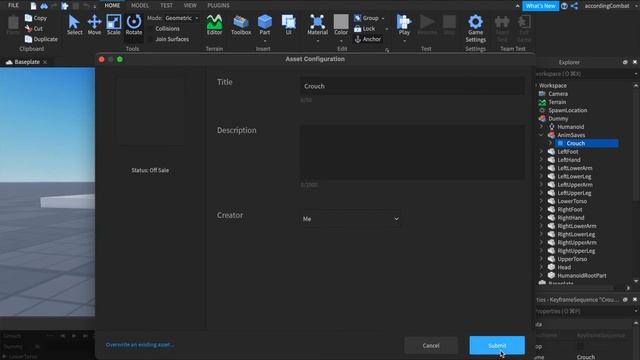
Task: Select the Crouch item in Explorer
Action: [587, 143]
